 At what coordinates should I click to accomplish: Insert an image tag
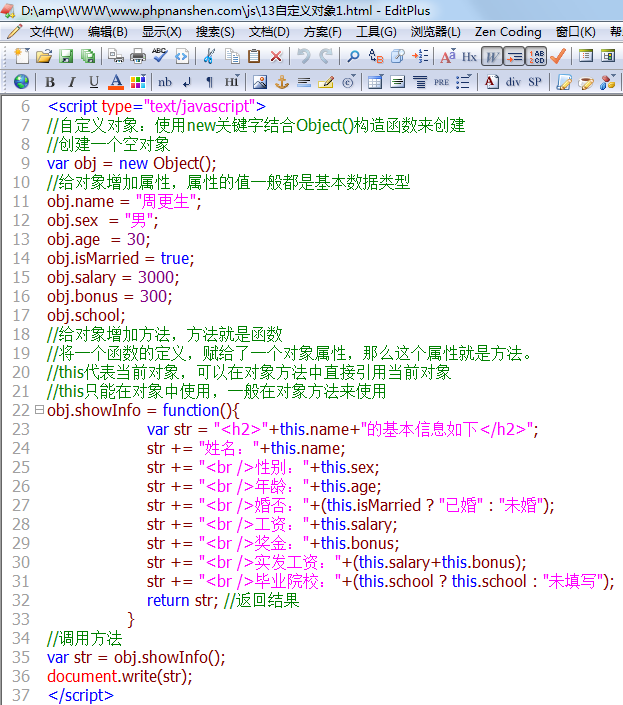pos(260,82)
